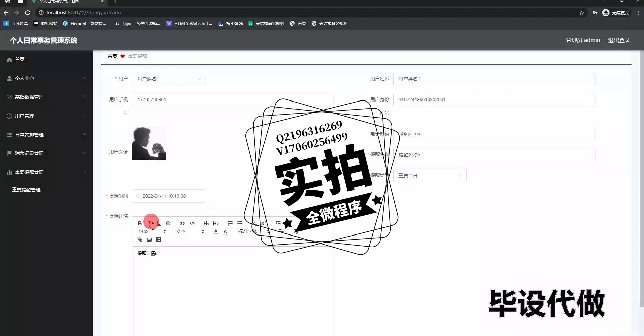The height and width of the screenshot is (336, 644).
Task: Open the 提醒时间 date picker
Action: coord(169,196)
